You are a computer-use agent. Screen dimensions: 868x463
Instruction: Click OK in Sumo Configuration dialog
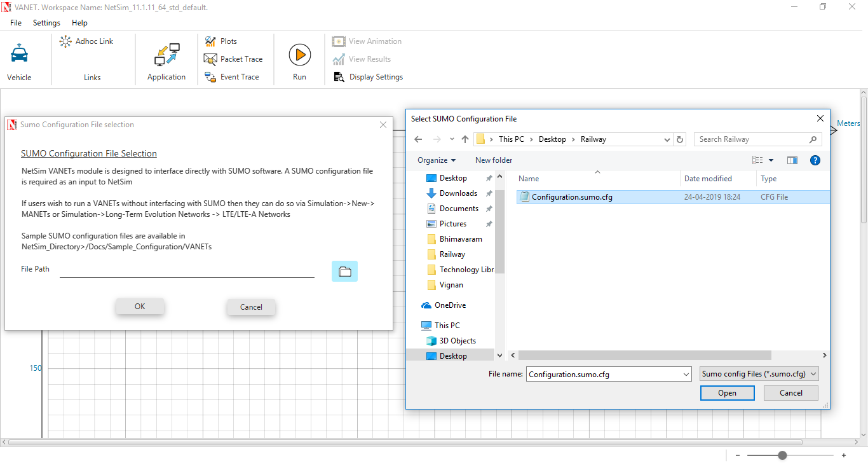(x=140, y=307)
